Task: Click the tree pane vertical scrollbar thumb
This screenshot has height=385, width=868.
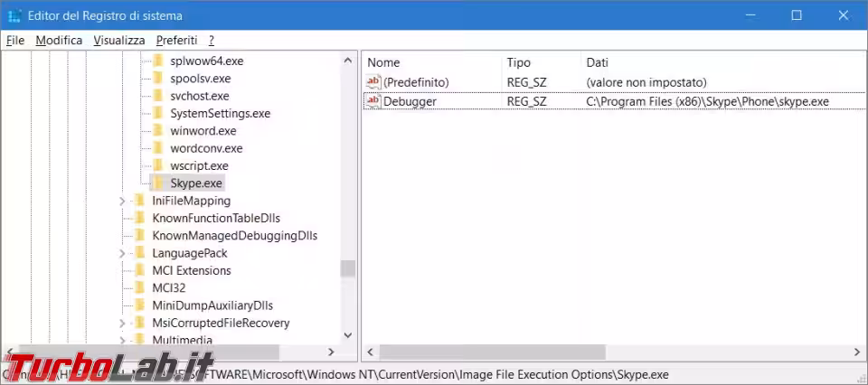Action: pyautogui.click(x=347, y=268)
